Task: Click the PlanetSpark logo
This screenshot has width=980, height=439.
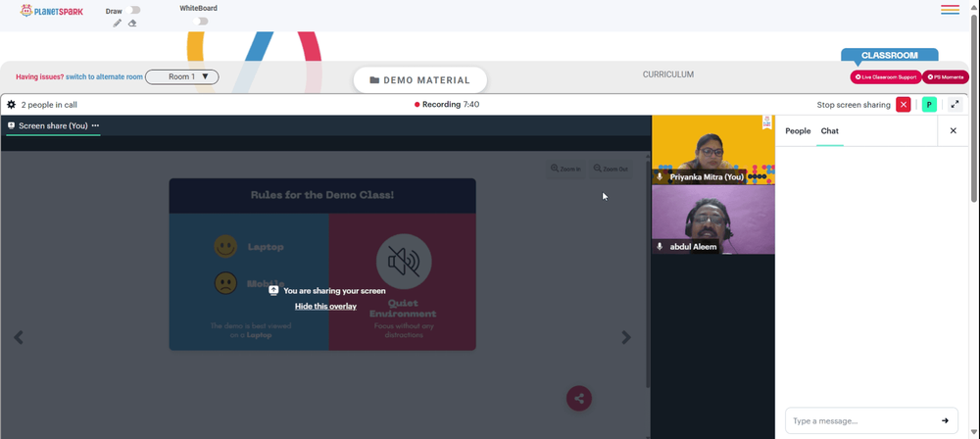Action: pyautogui.click(x=51, y=11)
